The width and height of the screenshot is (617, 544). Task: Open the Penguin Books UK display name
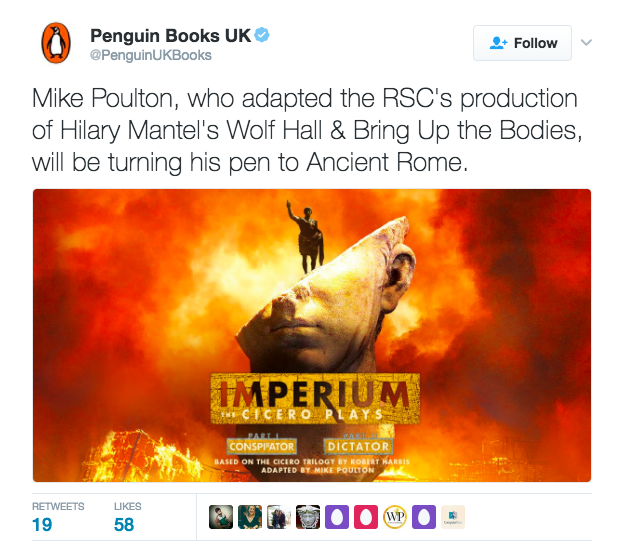(170, 36)
